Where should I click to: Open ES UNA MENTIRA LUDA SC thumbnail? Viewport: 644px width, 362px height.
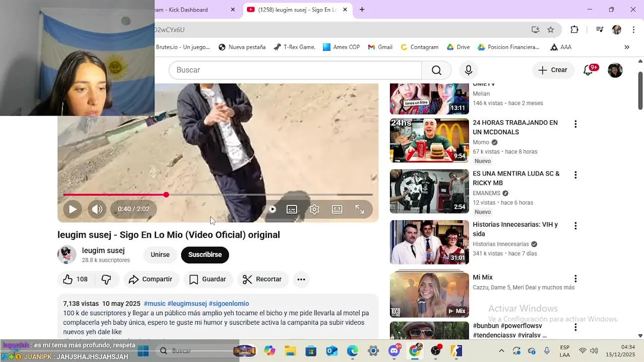(429, 191)
